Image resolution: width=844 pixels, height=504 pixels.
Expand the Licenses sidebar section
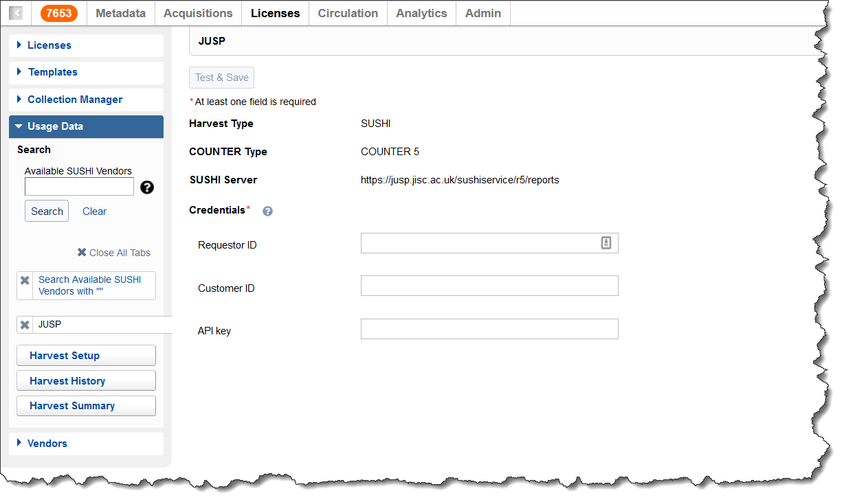tap(86, 45)
